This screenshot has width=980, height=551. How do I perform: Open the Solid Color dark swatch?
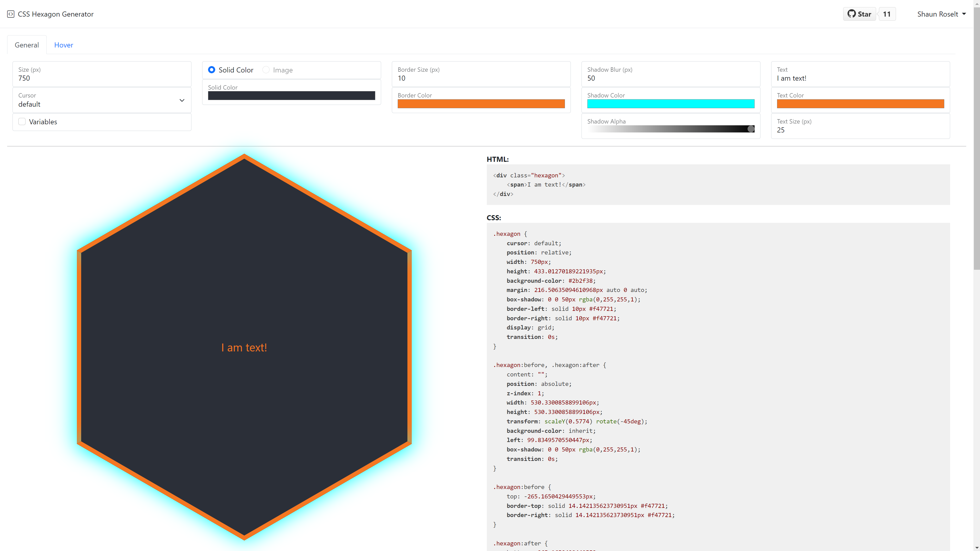292,95
